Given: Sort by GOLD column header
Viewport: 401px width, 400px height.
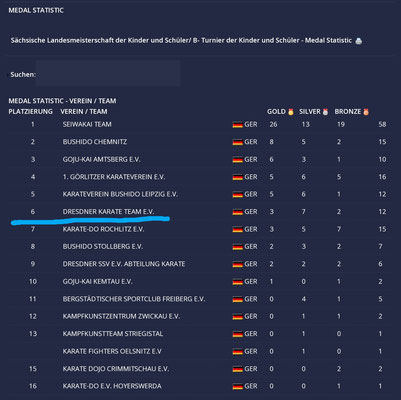Looking at the screenshot, I should (276, 112).
